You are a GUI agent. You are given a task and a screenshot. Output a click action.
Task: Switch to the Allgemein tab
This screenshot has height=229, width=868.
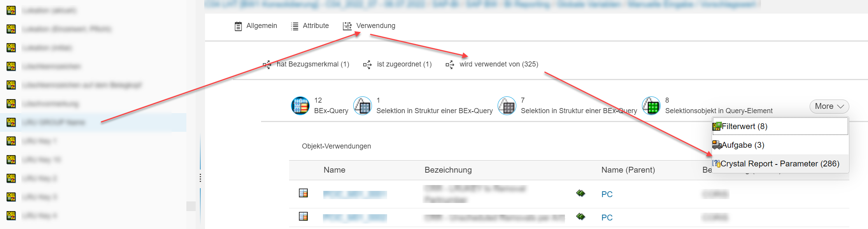tap(261, 26)
